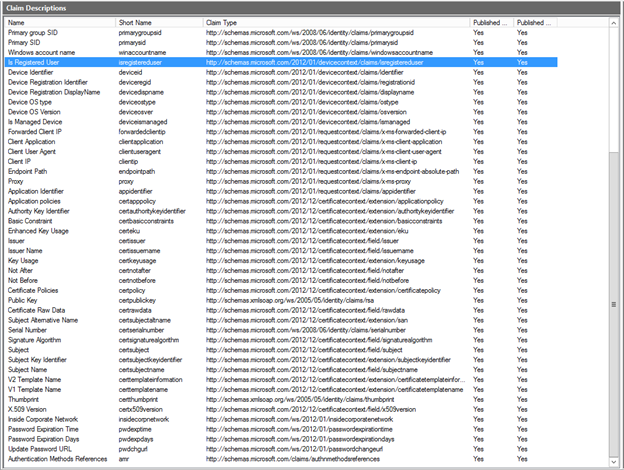This screenshot has height=470, width=624.
Task: Select the Subject Alternative Name row
Action: click(281, 320)
